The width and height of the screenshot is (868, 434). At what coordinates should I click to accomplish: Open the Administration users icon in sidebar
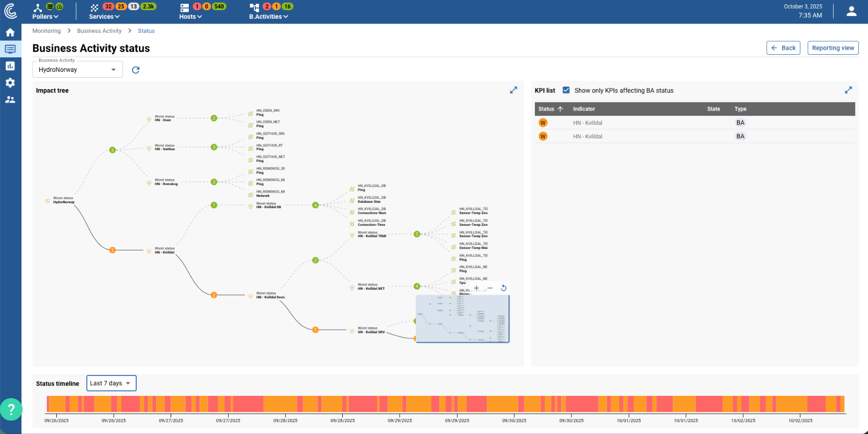pyautogui.click(x=10, y=100)
